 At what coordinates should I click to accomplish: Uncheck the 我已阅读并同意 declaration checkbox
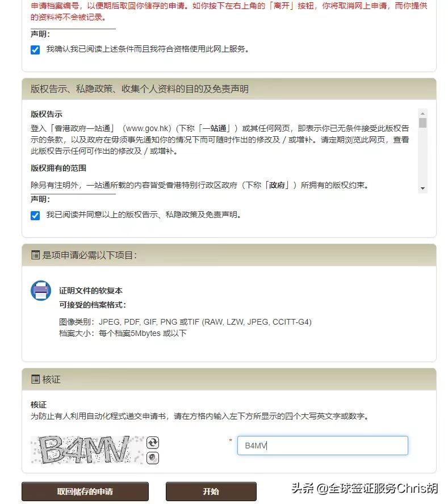(x=35, y=215)
